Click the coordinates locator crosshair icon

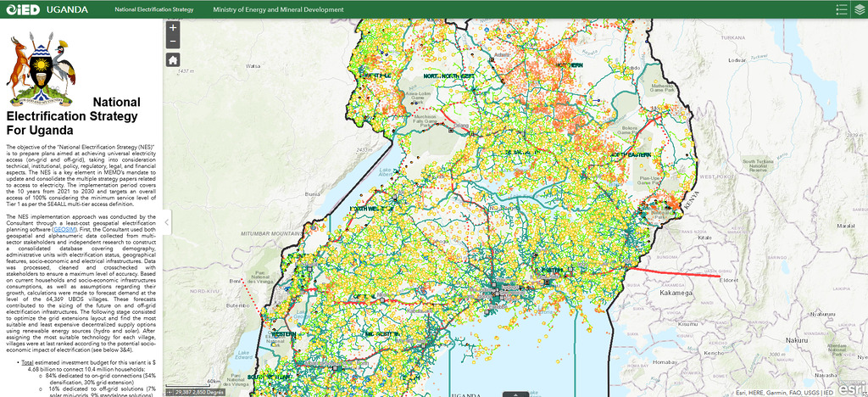[170, 392]
